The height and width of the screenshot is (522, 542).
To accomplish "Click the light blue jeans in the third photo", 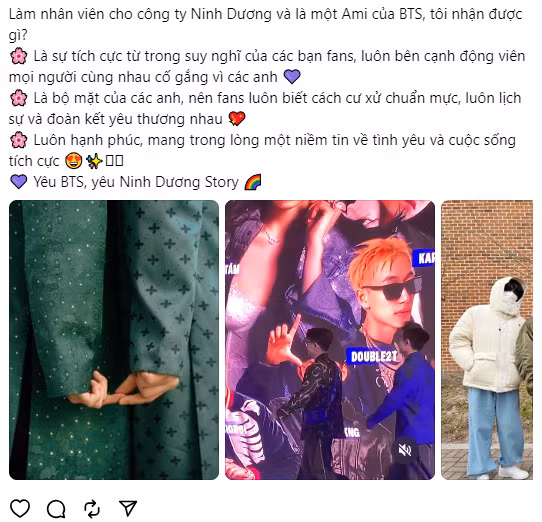I will tap(495, 431).
